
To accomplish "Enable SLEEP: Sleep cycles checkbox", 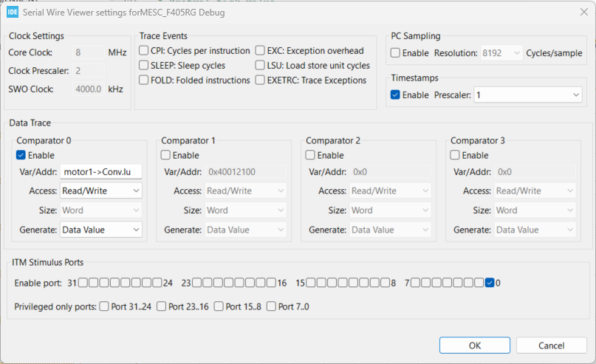I will click(144, 65).
